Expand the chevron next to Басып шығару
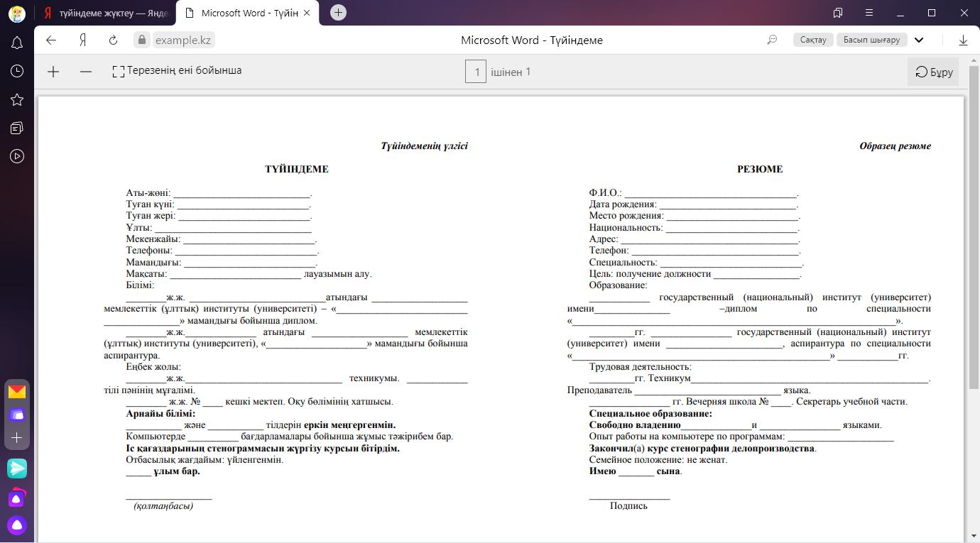 coord(919,40)
